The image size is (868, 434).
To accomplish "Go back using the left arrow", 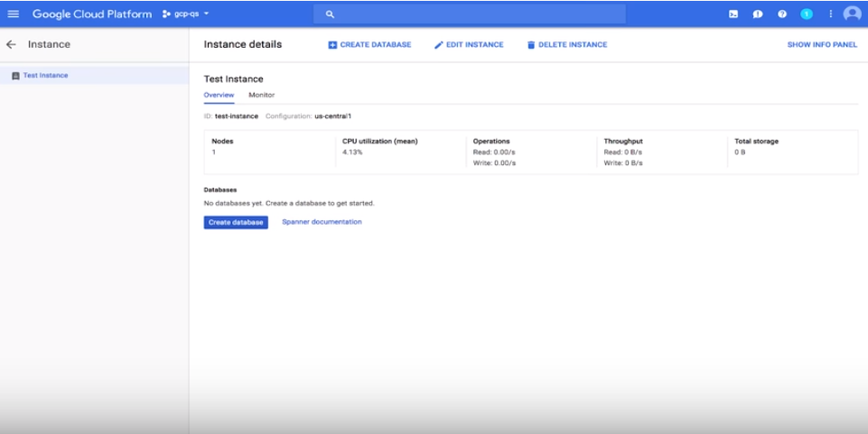I will click(11, 44).
